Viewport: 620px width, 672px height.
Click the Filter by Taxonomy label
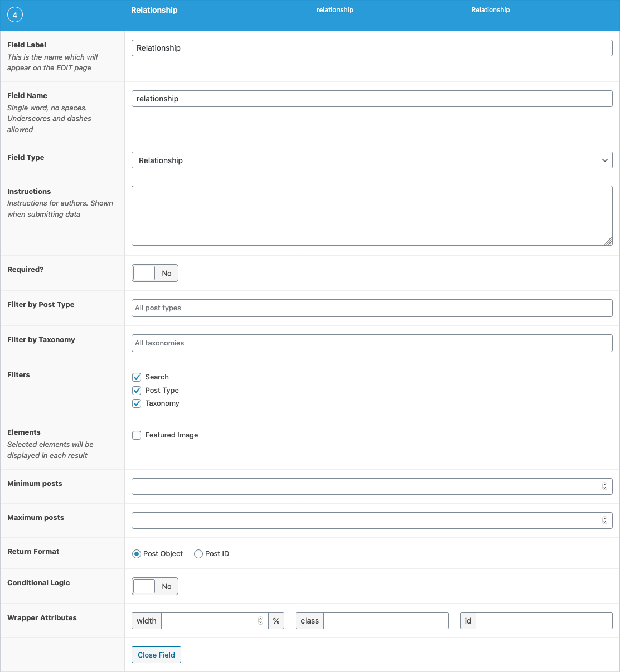tap(41, 340)
